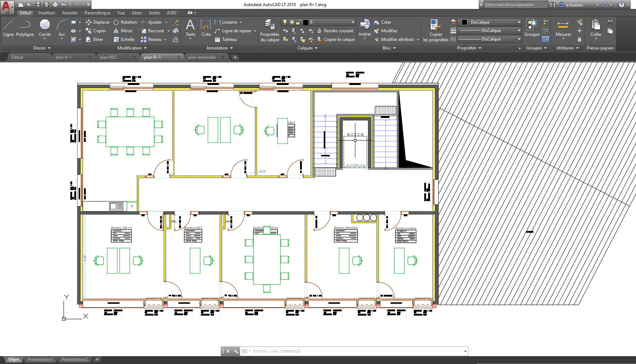Open the Annoter ribbon tab
This screenshot has height=364, width=636.
[70, 13]
